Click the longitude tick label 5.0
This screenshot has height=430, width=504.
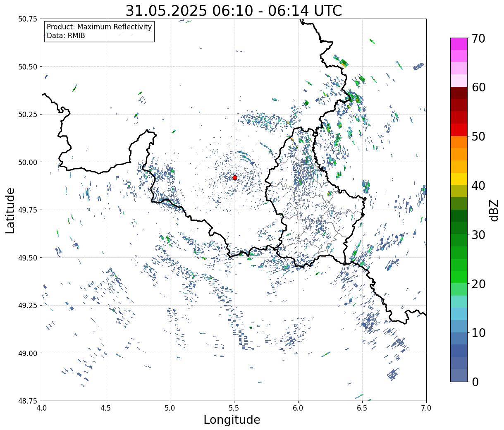point(170,408)
